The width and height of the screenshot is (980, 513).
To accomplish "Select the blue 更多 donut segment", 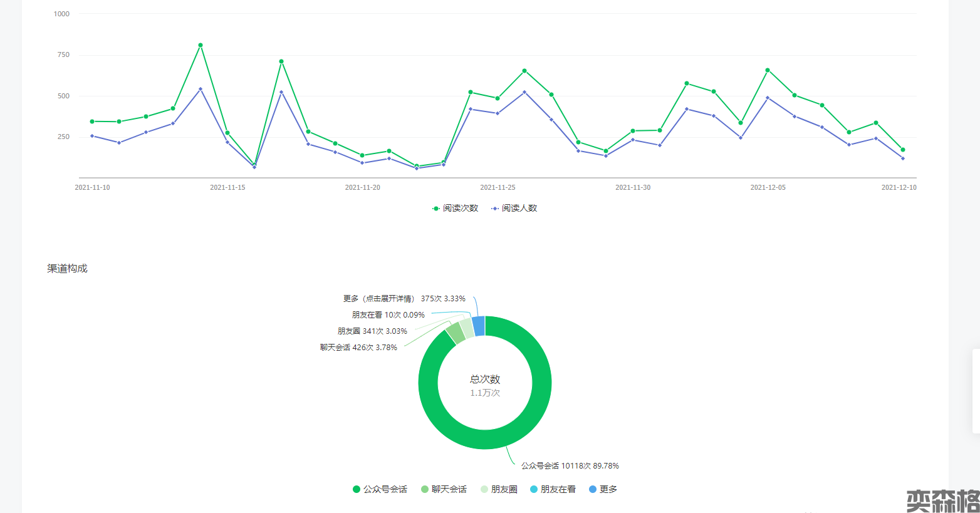I will (479, 326).
